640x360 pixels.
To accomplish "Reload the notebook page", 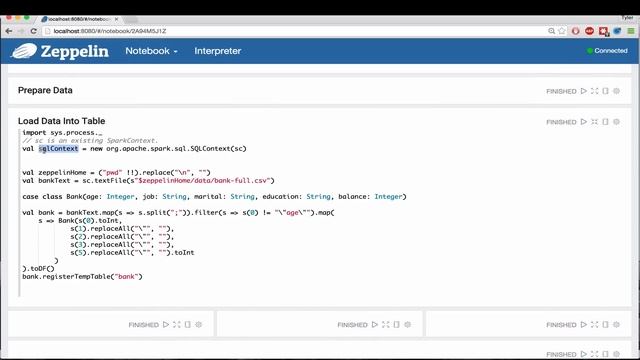I will pyautogui.click(x=33, y=31).
